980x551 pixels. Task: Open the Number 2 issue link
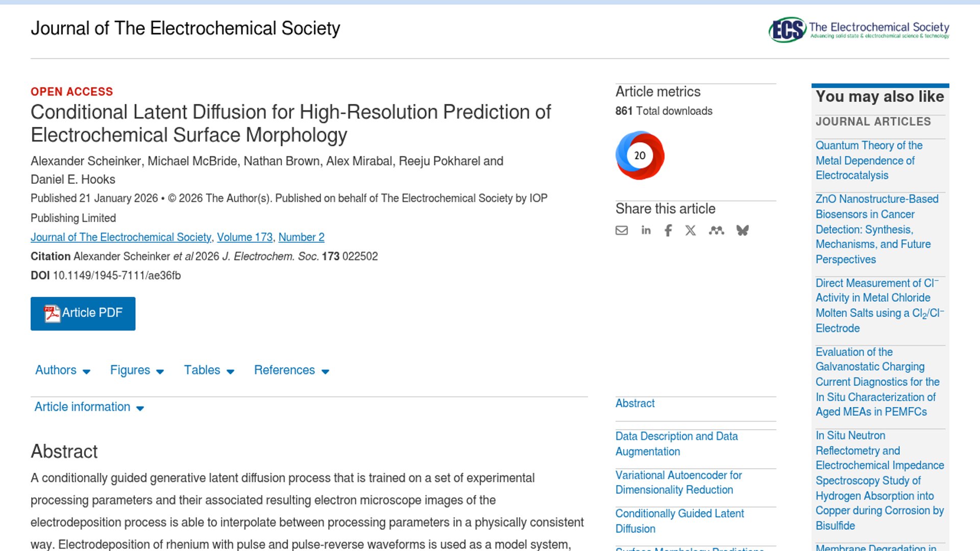pyautogui.click(x=301, y=237)
